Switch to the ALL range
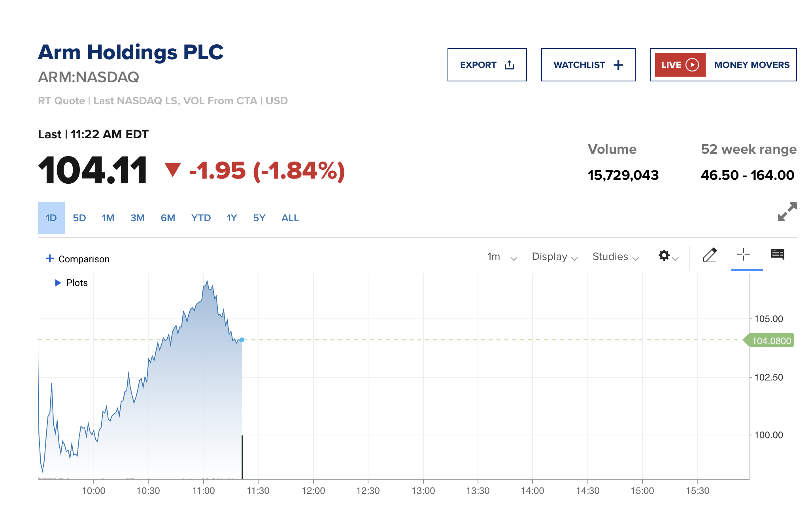This screenshot has height=516, width=812. click(x=290, y=218)
